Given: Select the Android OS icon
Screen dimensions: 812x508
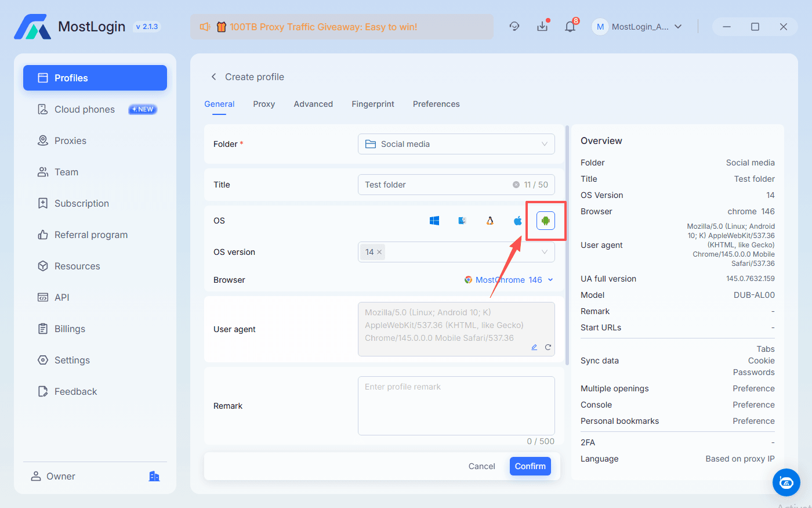Looking at the screenshot, I should point(545,221).
